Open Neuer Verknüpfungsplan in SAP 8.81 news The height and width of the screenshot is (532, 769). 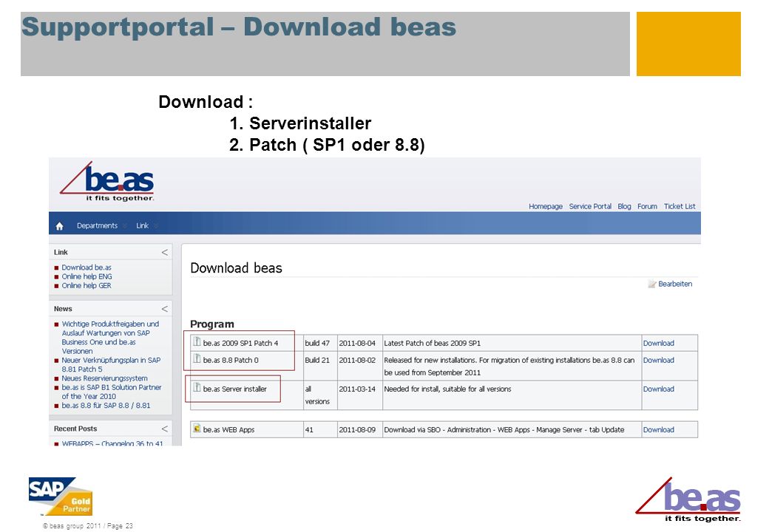pos(112,365)
